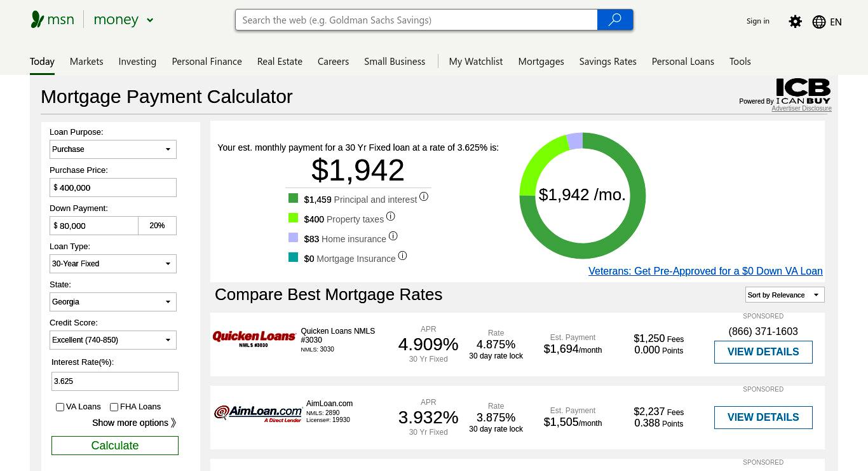
Task: Open the Loan Type dropdown
Action: pyautogui.click(x=113, y=264)
